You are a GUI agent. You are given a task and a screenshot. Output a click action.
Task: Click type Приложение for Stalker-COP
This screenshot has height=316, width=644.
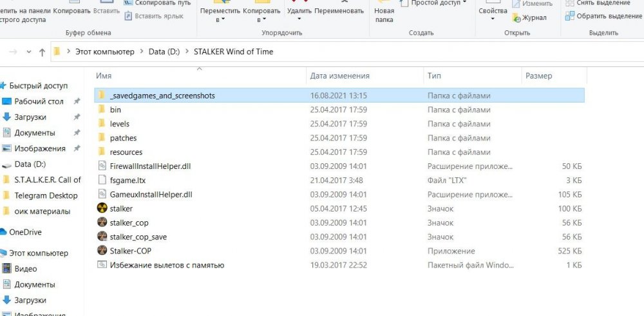coord(451,251)
